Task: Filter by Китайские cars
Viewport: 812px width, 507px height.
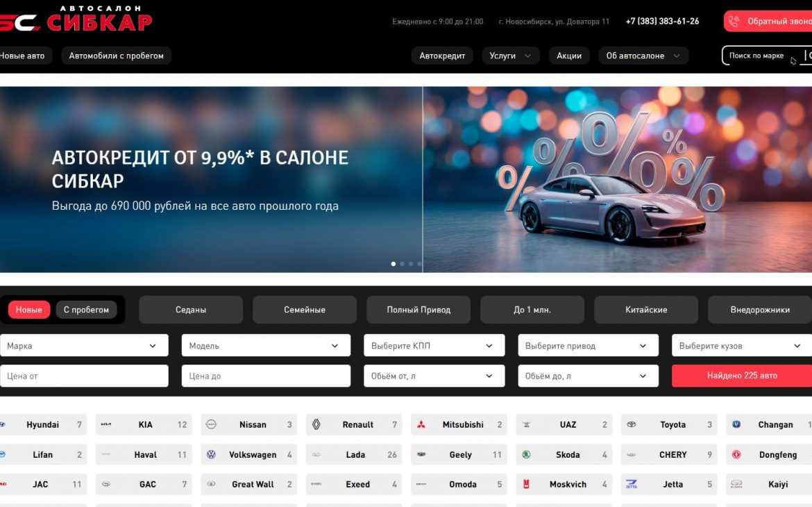Action: click(x=646, y=310)
